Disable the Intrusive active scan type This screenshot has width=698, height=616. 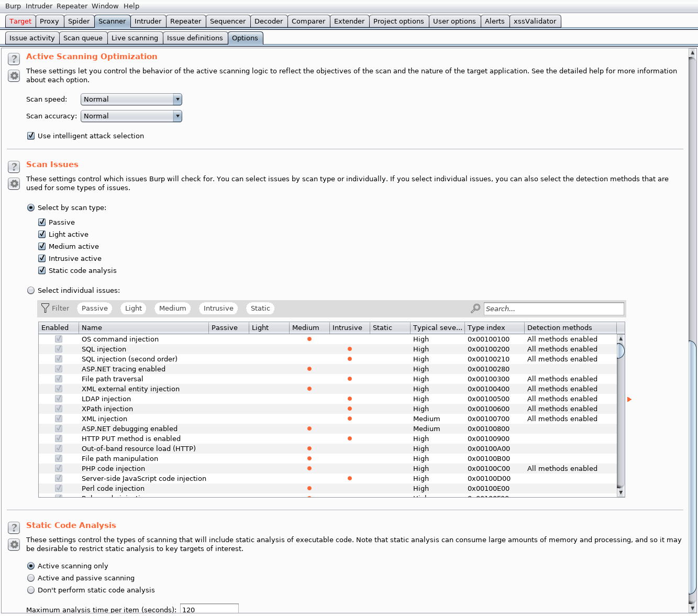[x=42, y=258]
